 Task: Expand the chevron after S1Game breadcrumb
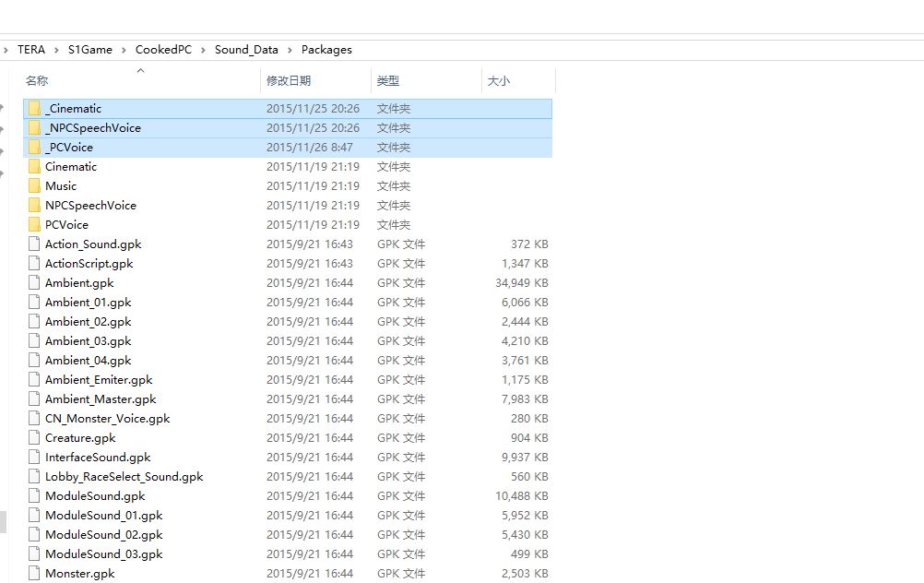click(124, 50)
